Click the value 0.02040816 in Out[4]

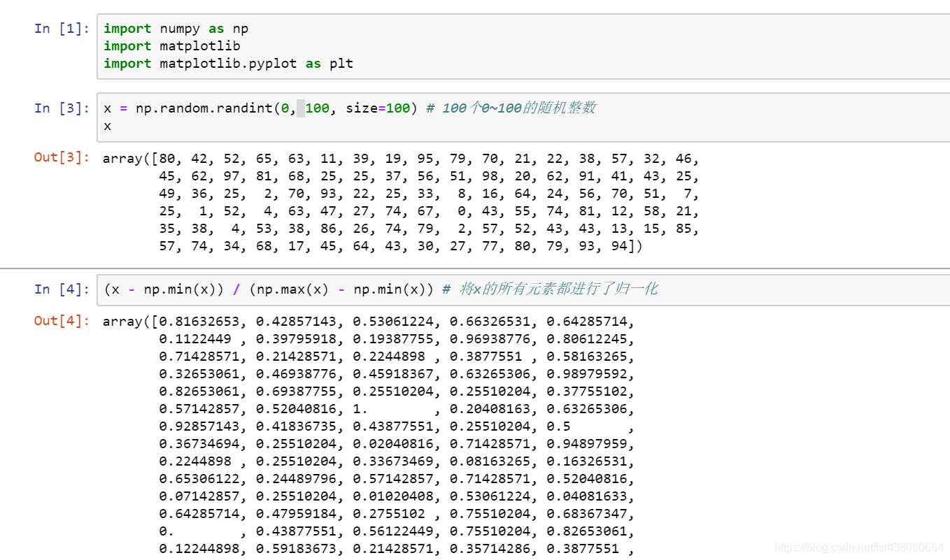pos(393,444)
